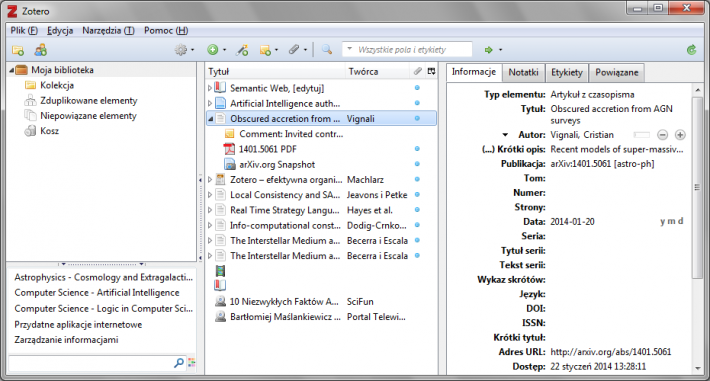Click the remove author minus button
710x381 pixels.
[x=662, y=135]
